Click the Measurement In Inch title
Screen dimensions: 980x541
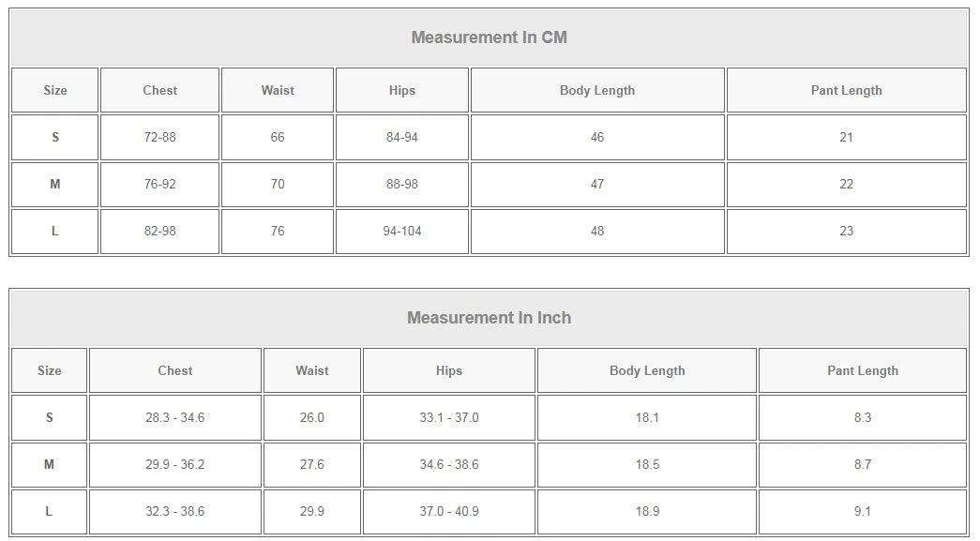[x=489, y=318]
